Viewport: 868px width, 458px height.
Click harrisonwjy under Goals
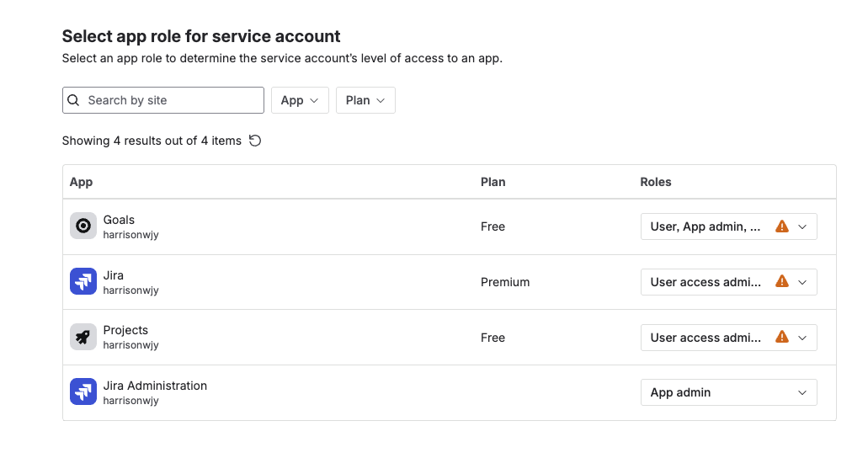[130, 235]
